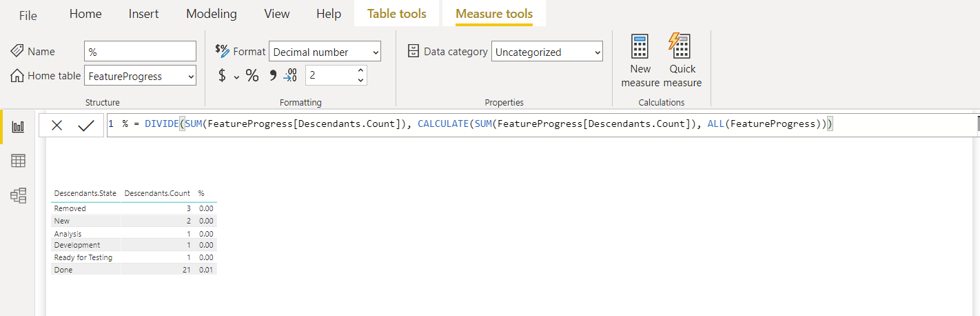Create a New measure

(640, 61)
